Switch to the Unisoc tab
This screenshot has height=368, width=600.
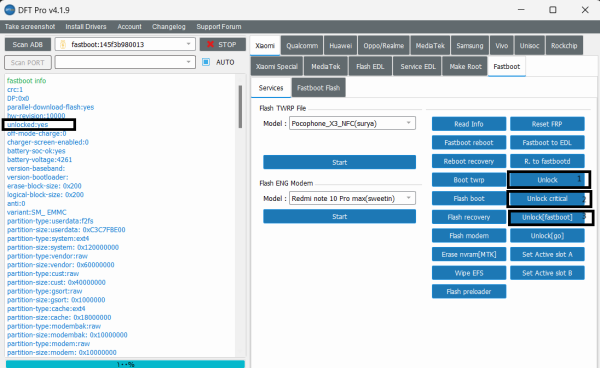point(529,46)
